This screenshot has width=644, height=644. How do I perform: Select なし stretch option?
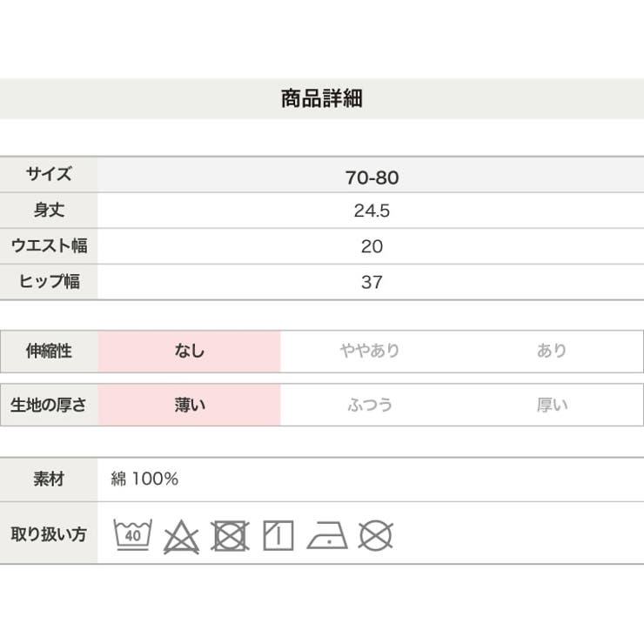click(190, 352)
